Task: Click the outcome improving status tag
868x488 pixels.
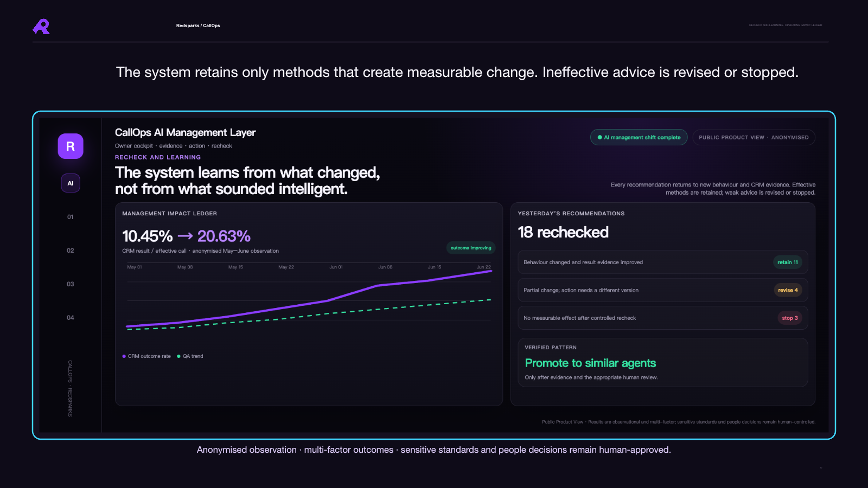Action: coord(471,248)
